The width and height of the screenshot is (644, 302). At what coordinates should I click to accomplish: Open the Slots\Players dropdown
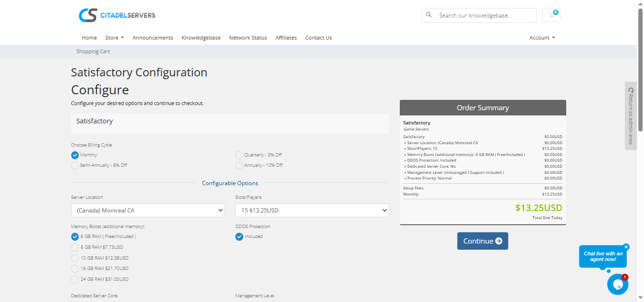pyautogui.click(x=312, y=211)
